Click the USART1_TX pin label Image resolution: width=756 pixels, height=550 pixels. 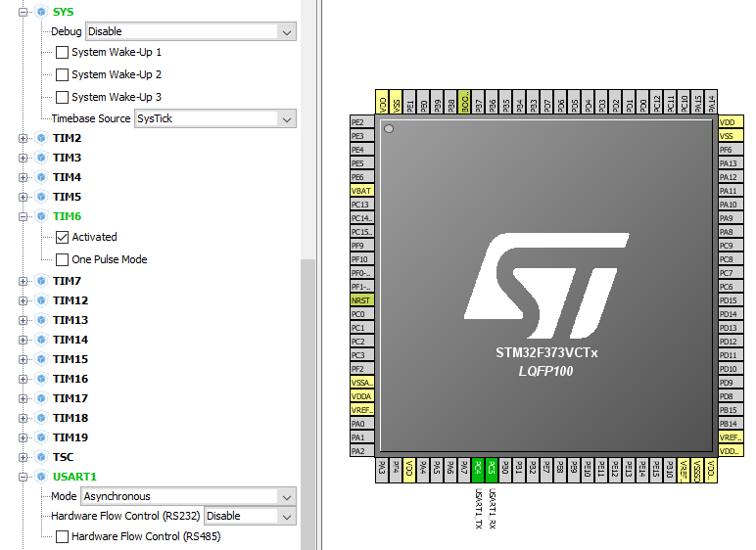(x=478, y=509)
